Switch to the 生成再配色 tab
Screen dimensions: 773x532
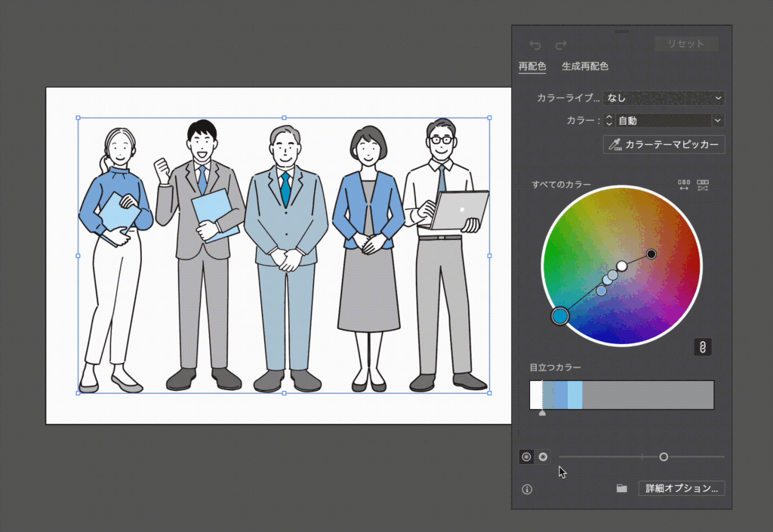(584, 66)
